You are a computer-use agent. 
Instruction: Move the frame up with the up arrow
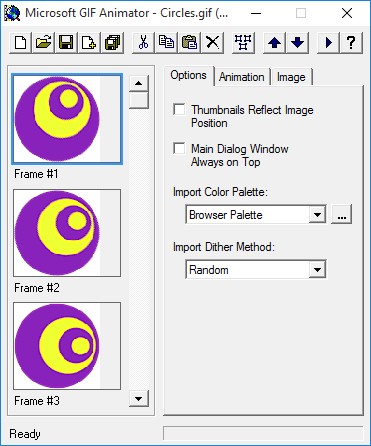click(x=274, y=43)
